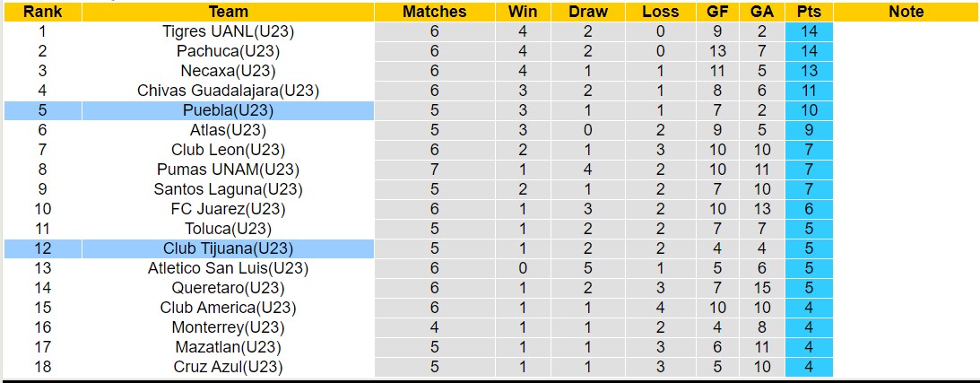This screenshot has height=383, width=980.
Task: Select the highlighted Club Tijuana(U23) row
Action: (228, 248)
